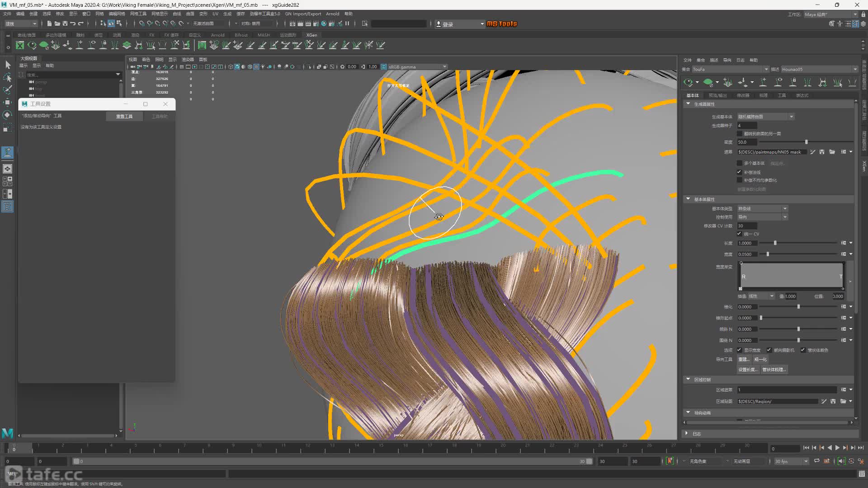Image resolution: width=868 pixels, height=488 pixels.
Task: Click the density slider handle
Action: click(806, 142)
